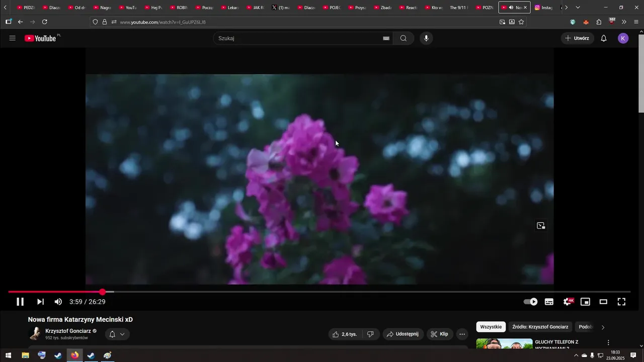
Task: Mute tab audio via speaker icon
Action: (511, 8)
